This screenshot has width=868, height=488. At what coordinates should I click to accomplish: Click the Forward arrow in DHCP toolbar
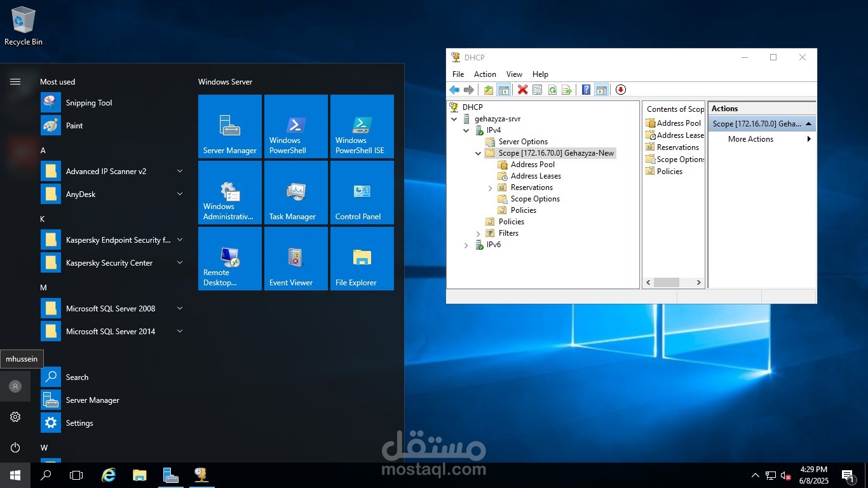click(x=469, y=90)
